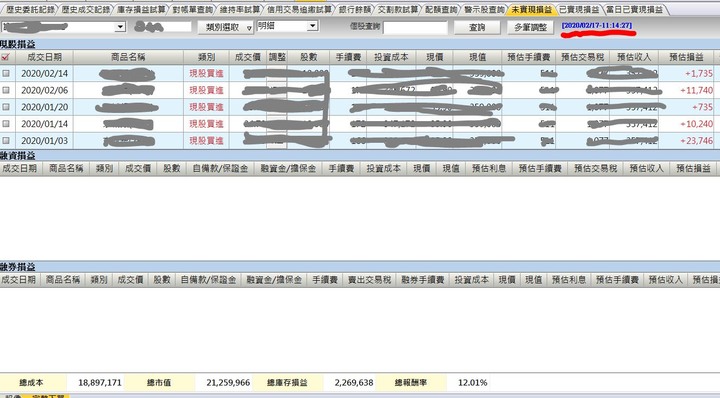Open the 維持率試算 tab
This screenshot has width=720, height=398.
pos(239,9)
